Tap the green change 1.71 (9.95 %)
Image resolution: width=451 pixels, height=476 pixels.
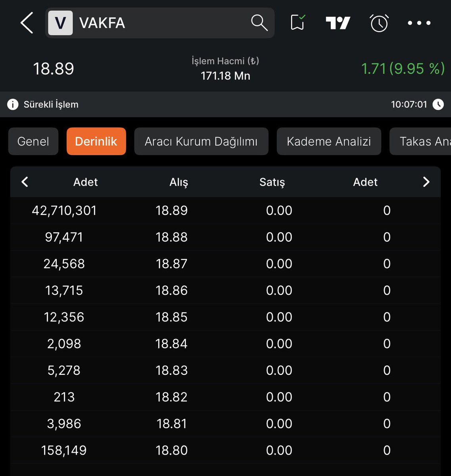[403, 69]
